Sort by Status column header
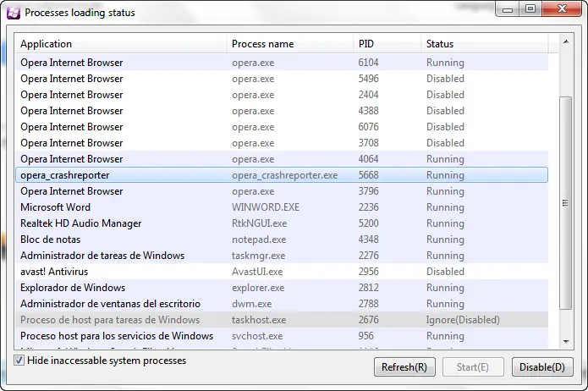The height and width of the screenshot is (391, 588). pyautogui.click(x=484, y=44)
